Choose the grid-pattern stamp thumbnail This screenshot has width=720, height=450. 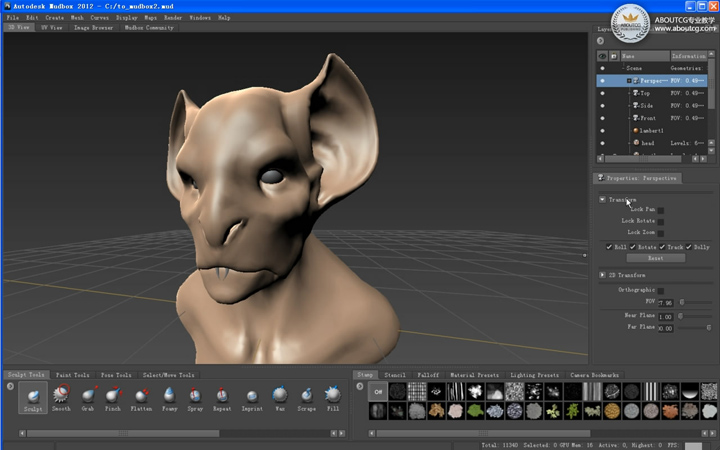point(417,392)
